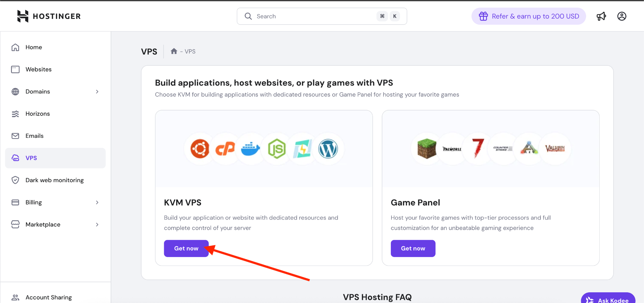Click the Ubuntu logo icon
The image size is (644, 303).
[200, 149]
